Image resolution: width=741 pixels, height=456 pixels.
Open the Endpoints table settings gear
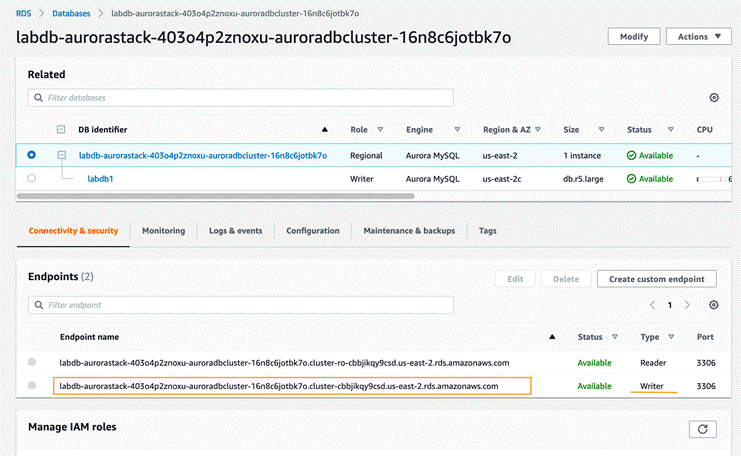(x=714, y=305)
